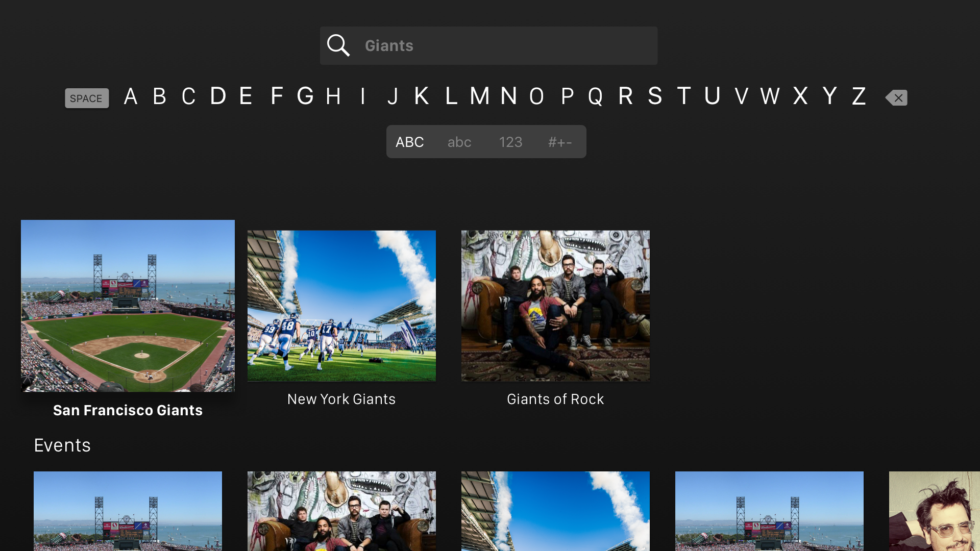This screenshot has width=980, height=551.
Task: Click the New York Giants title
Action: pos(341,399)
